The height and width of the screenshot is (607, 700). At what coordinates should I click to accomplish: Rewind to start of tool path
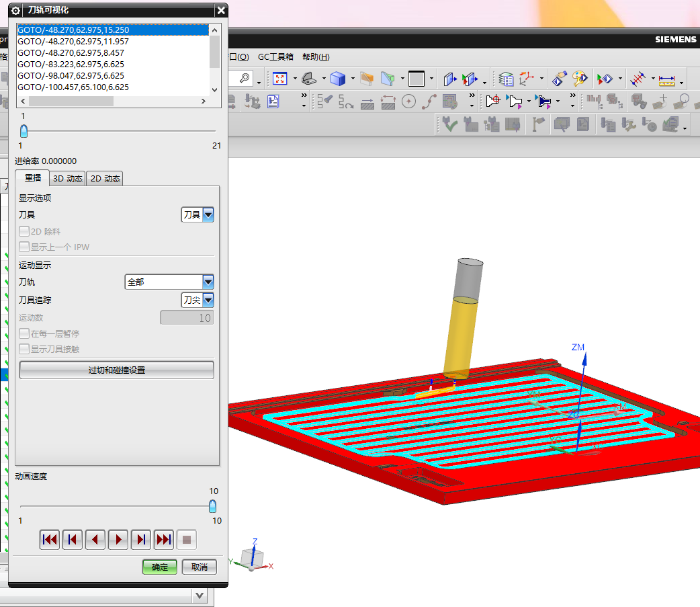(x=50, y=540)
